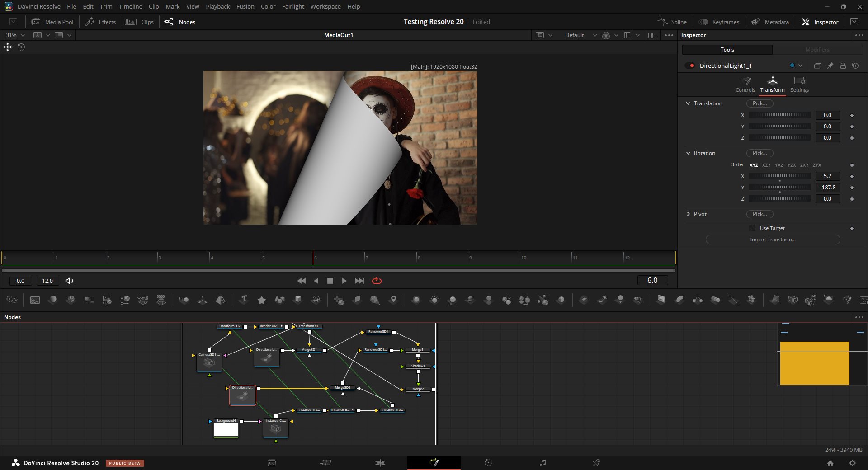Viewport: 868px width, 470px height.
Task: Toggle keyframe for Rotation Y
Action: [852, 188]
